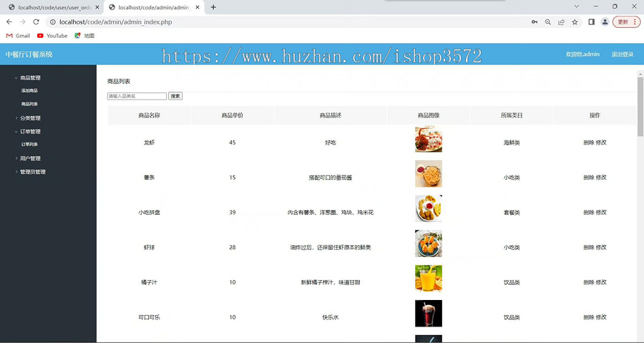Click the 橘子汁 orange juice thumbnail
This screenshot has height=343, width=644.
(429, 279)
